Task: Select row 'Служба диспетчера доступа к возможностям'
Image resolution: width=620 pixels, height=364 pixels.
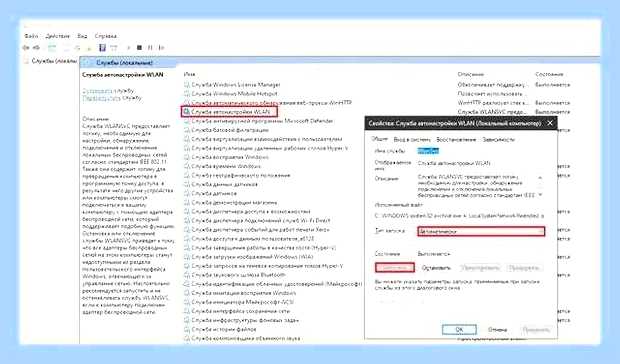Action: coord(248,212)
